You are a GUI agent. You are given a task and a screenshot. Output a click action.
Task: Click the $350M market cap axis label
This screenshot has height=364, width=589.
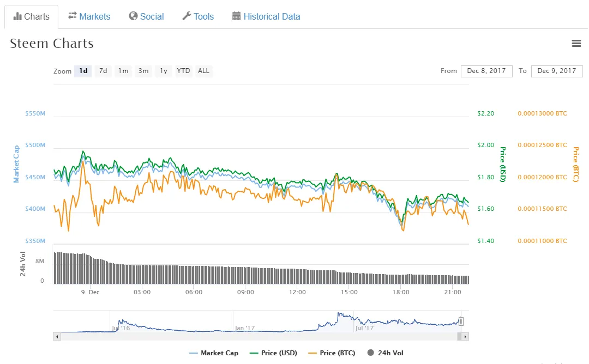(35, 241)
